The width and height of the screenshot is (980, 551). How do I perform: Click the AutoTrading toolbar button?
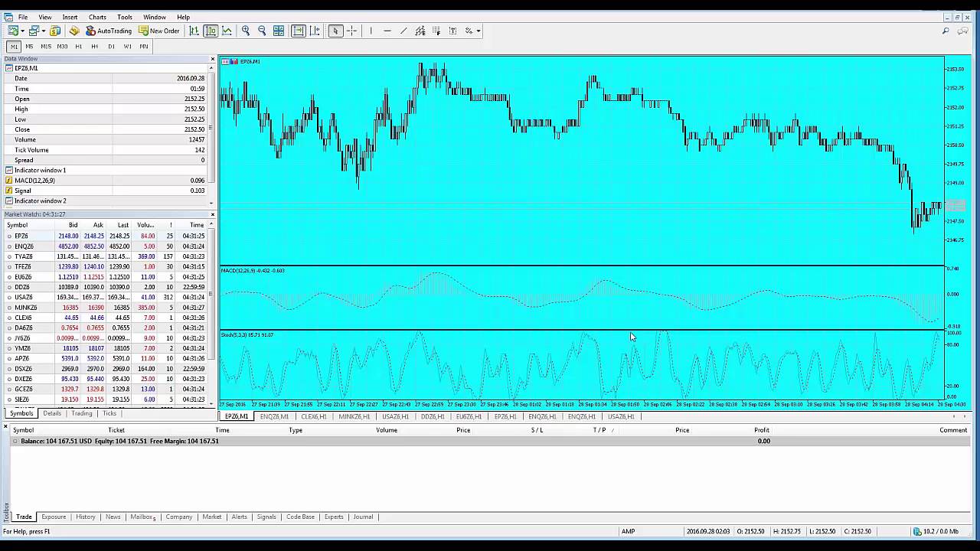[x=108, y=31]
